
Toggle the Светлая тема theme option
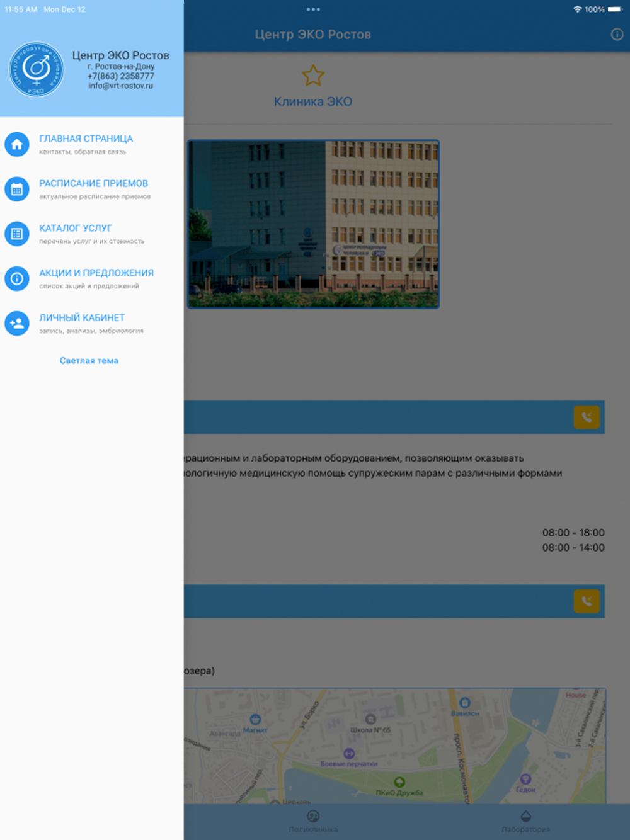pyautogui.click(x=89, y=361)
